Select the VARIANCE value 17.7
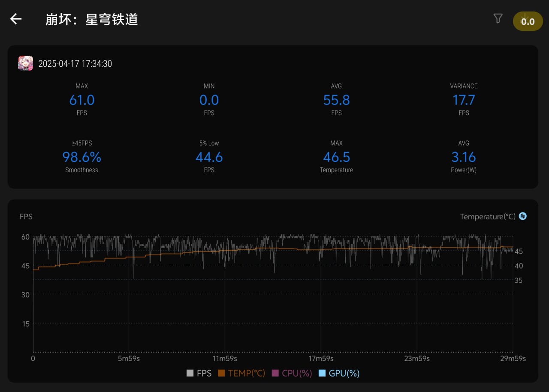549x392 pixels. pos(464,100)
